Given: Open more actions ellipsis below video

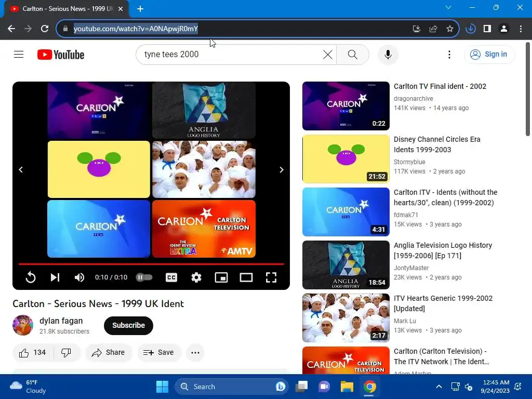Looking at the screenshot, I should tap(195, 353).
